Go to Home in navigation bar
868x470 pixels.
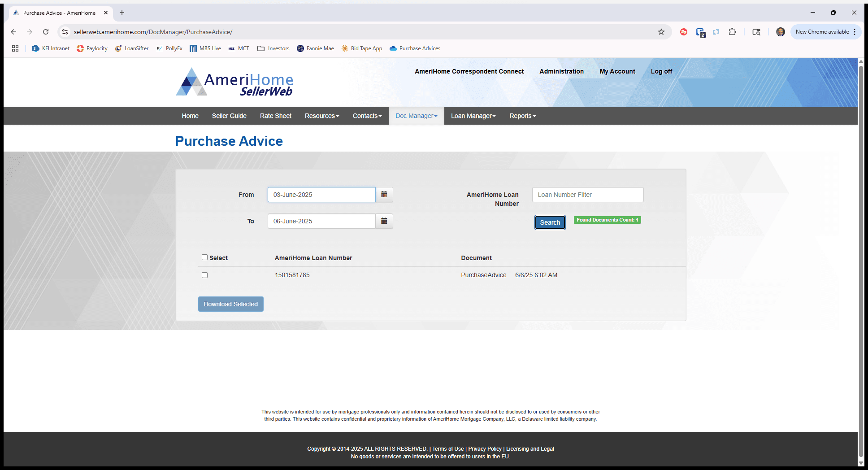(x=190, y=116)
